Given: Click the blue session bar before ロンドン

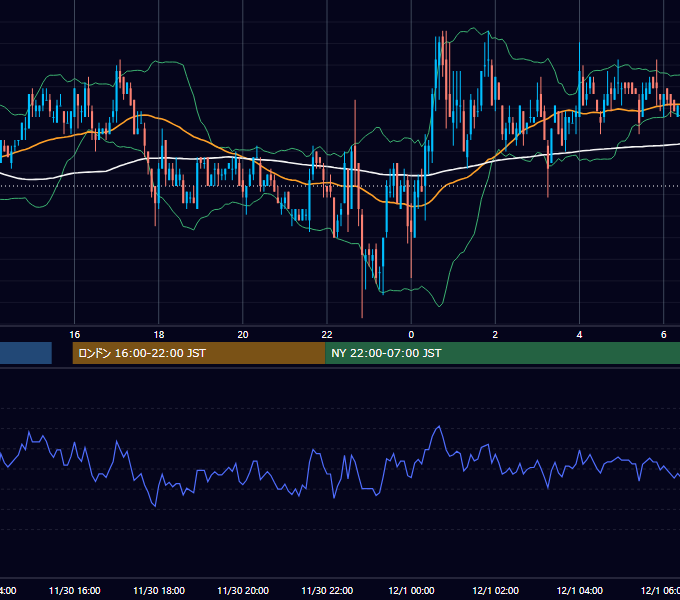Looking at the screenshot, I should tap(26, 353).
